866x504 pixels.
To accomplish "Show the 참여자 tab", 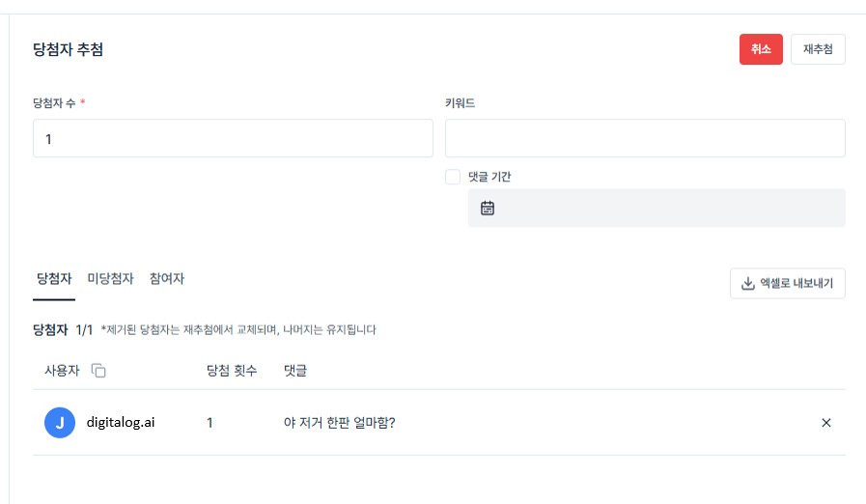I will click(167, 279).
